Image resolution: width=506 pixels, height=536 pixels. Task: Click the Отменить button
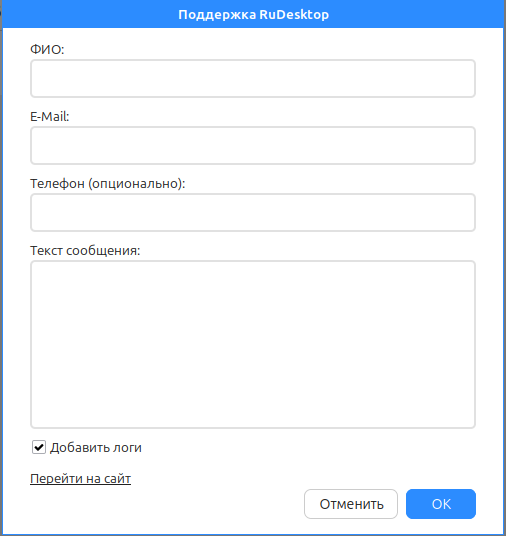[351, 504]
